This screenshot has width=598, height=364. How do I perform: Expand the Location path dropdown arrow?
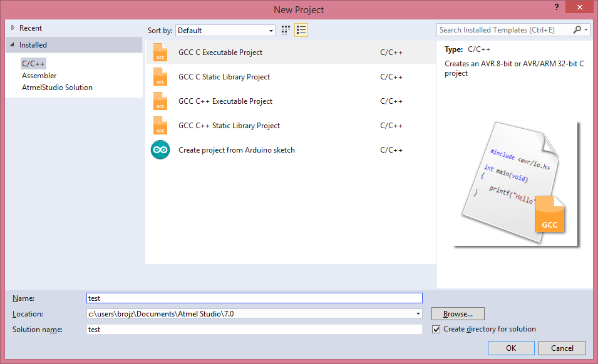[x=418, y=314]
